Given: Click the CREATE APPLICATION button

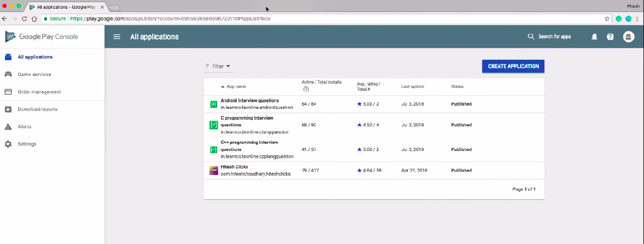Looking at the screenshot, I should click(x=513, y=66).
